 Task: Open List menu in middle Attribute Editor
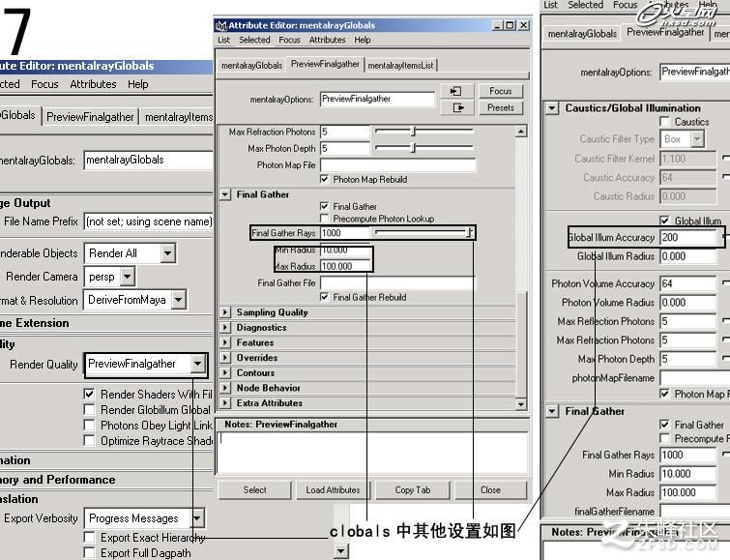(x=224, y=40)
